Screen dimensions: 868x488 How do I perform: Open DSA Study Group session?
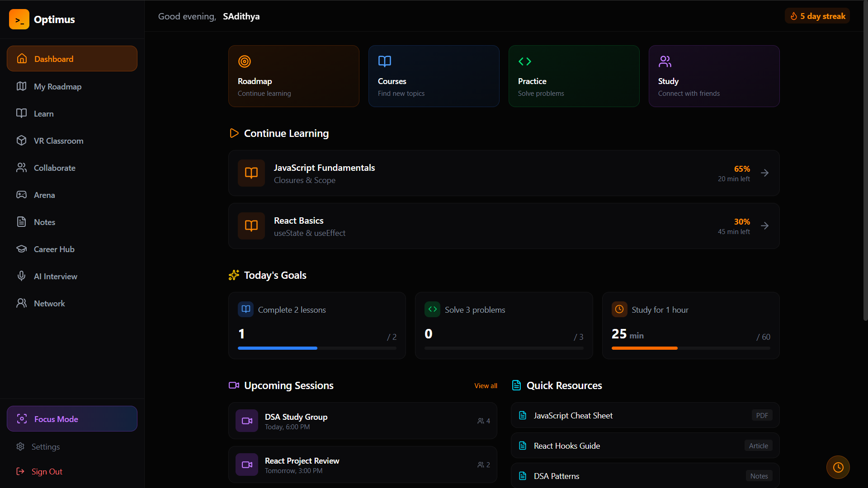(362, 421)
